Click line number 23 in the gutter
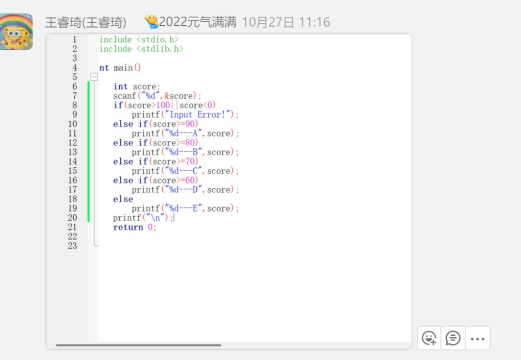Viewport: 521px width, 360px height. (x=72, y=246)
